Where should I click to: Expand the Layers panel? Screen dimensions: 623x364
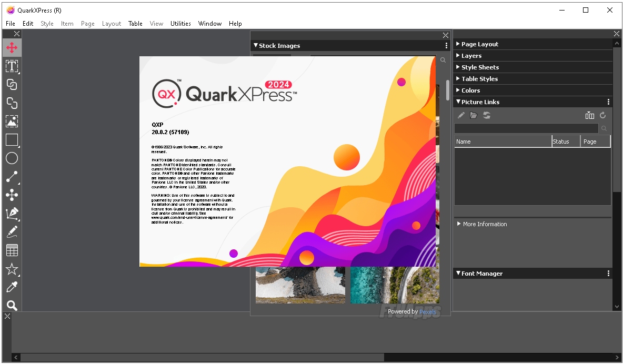click(x=458, y=55)
